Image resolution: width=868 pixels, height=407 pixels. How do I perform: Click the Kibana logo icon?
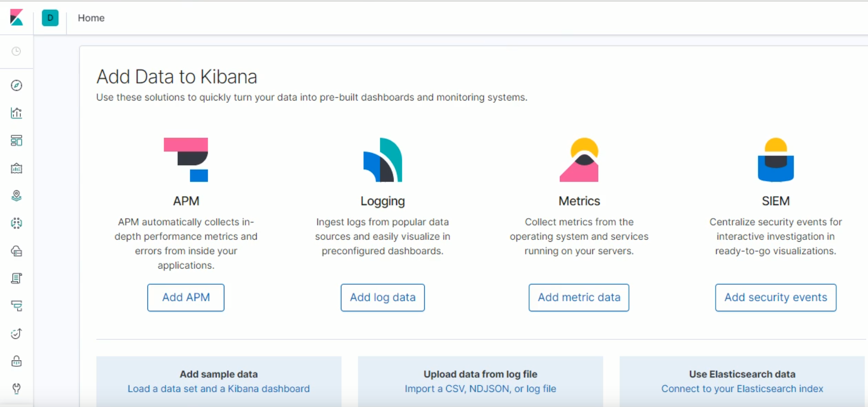(x=17, y=18)
